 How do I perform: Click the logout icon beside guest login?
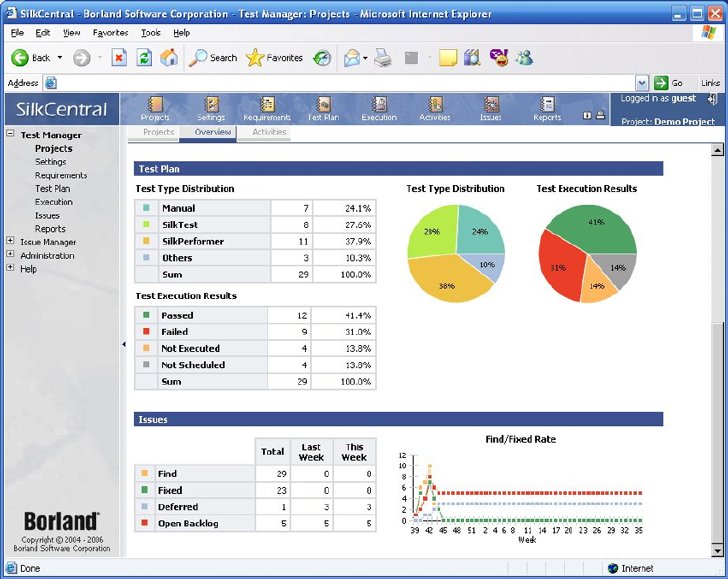(712, 99)
